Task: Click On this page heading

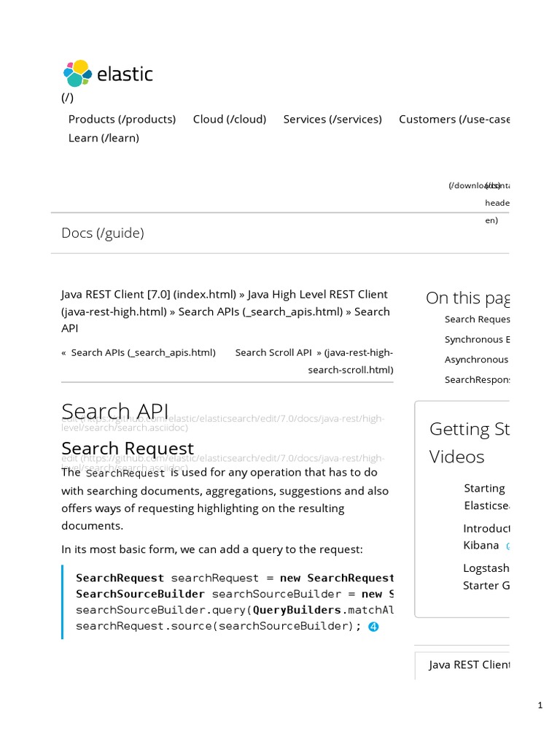Action: 468,298
